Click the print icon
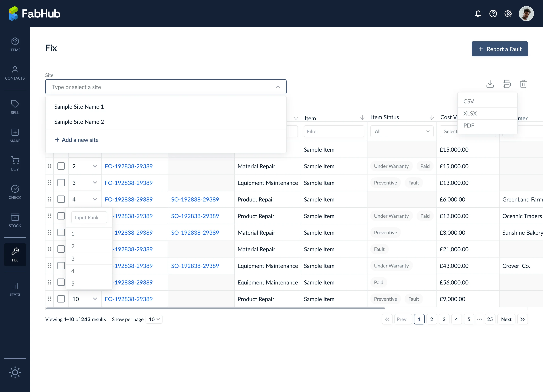 (507, 84)
